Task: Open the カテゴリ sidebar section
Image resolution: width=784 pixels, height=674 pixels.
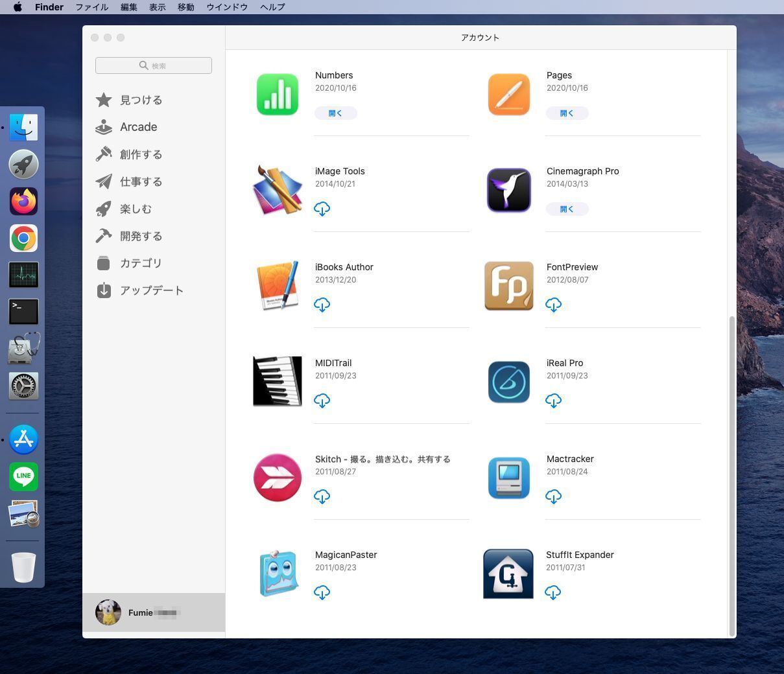Action: [141, 263]
